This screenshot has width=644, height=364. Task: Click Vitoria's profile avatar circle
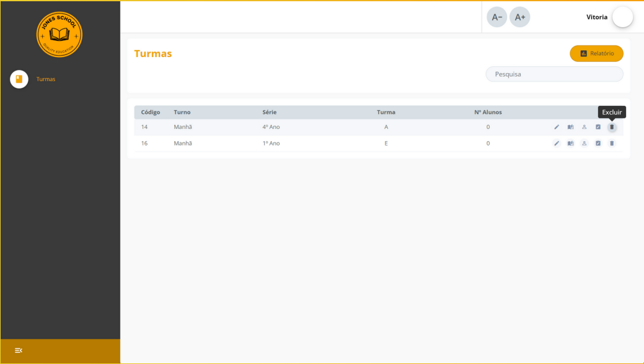click(623, 17)
